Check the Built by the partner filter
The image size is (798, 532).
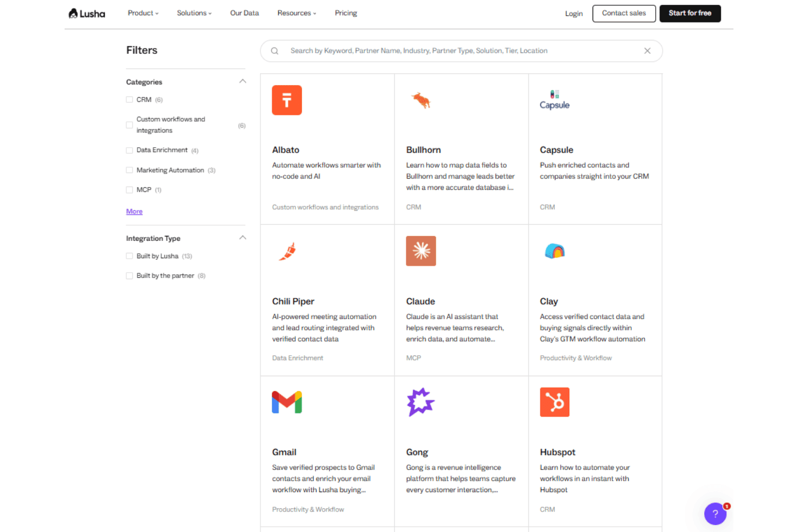tap(129, 276)
